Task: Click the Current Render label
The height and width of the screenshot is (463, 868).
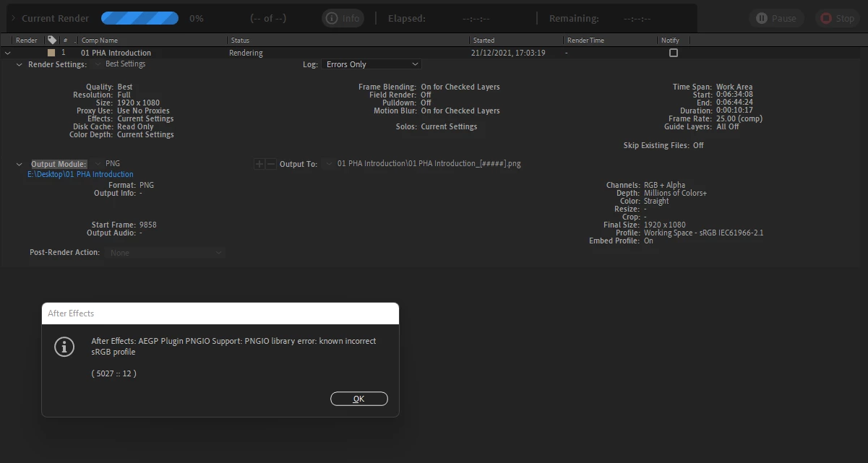Action: coord(56,18)
